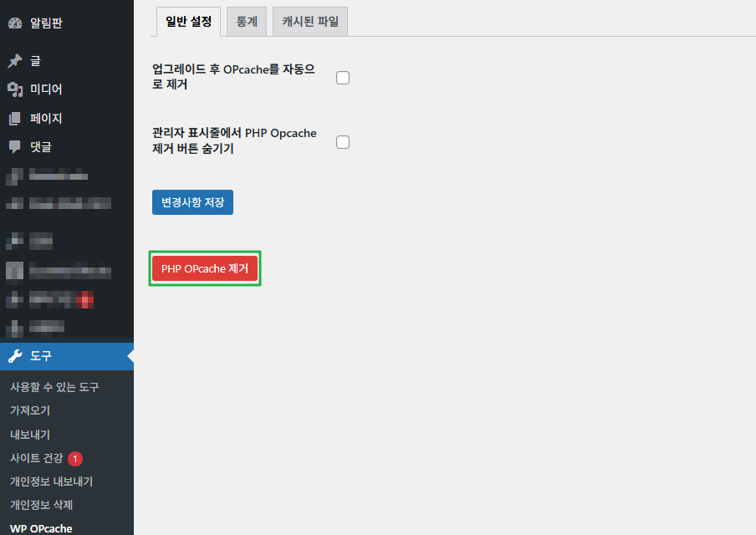Open the WP OPcache submenu link
This screenshot has width=756, height=535.
tap(42, 528)
